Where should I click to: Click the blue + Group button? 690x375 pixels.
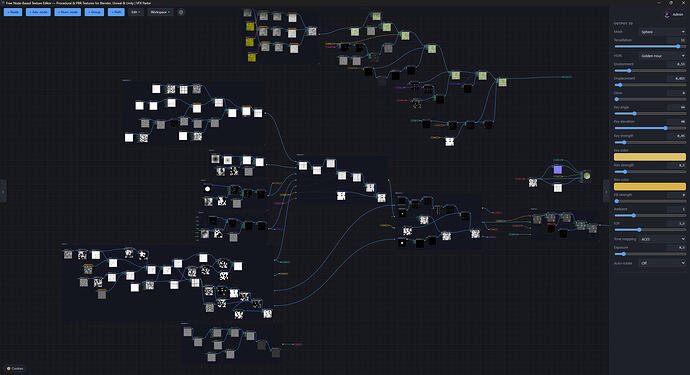[94, 12]
